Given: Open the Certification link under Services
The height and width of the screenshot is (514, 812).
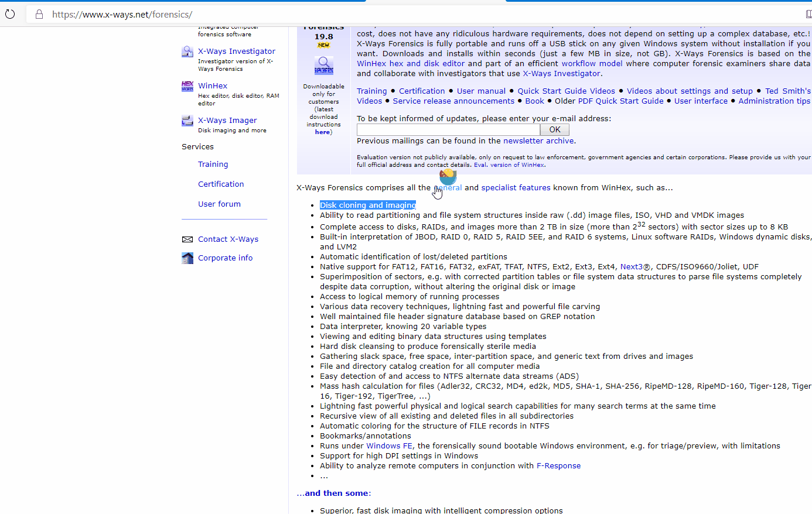Looking at the screenshot, I should point(221,184).
